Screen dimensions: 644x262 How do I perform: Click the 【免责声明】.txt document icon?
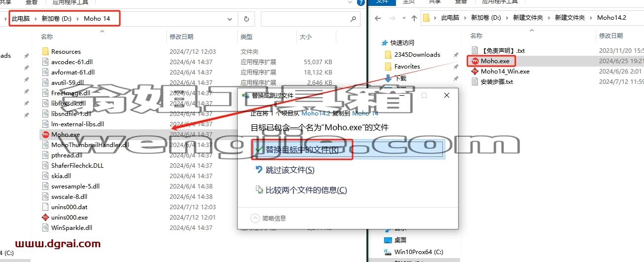coord(475,50)
